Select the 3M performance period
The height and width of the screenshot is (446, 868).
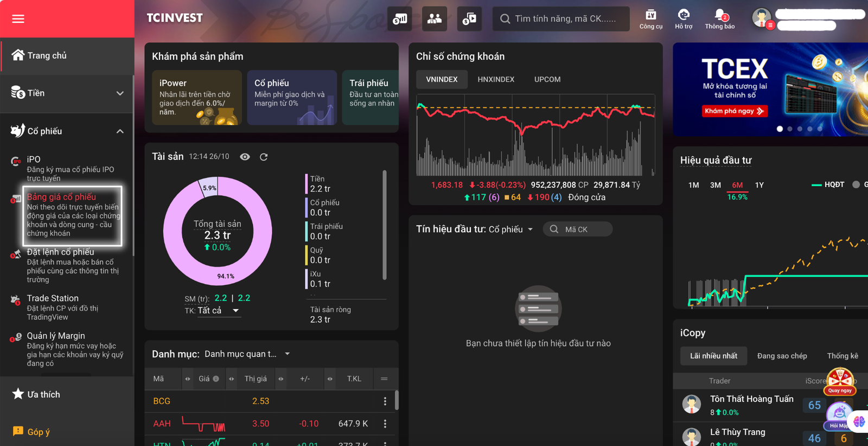[715, 185]
